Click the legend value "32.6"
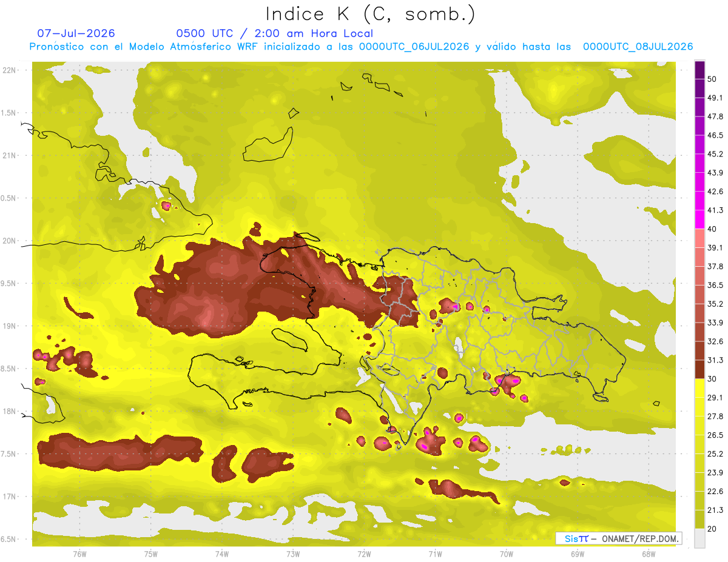The width and height of the screenshot is (728, 562). (x=715, y=341)
